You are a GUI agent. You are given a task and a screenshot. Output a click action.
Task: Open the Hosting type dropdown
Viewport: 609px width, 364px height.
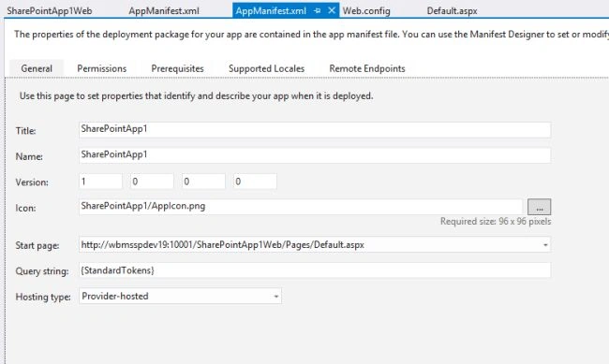pos(180,296)
